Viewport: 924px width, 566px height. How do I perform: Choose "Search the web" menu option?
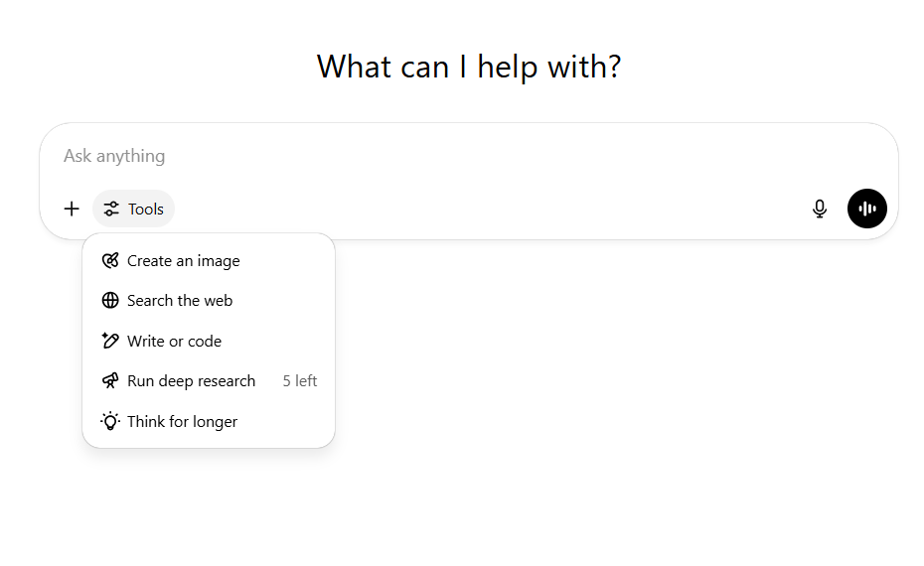[180, 301]
